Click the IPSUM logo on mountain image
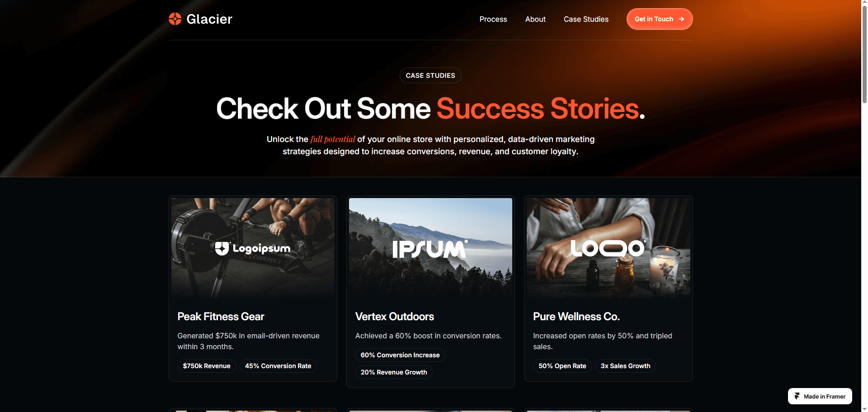 click(x=430, y=249)
